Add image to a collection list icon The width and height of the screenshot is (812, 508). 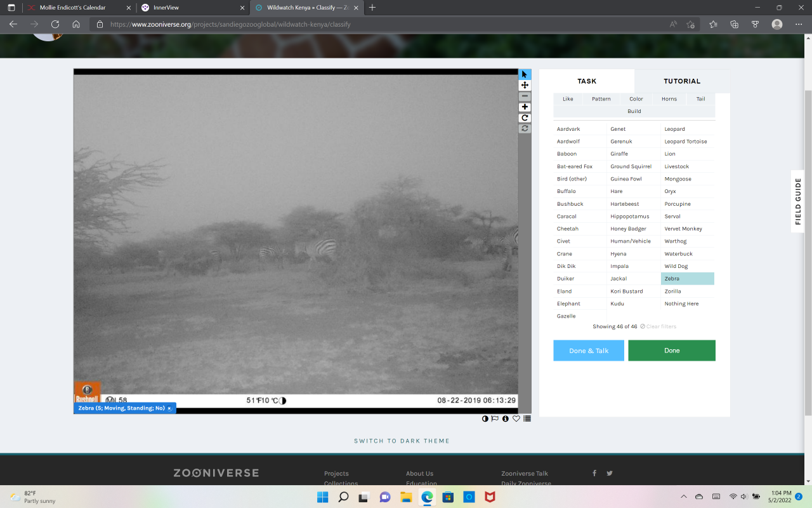pos(527,418)
